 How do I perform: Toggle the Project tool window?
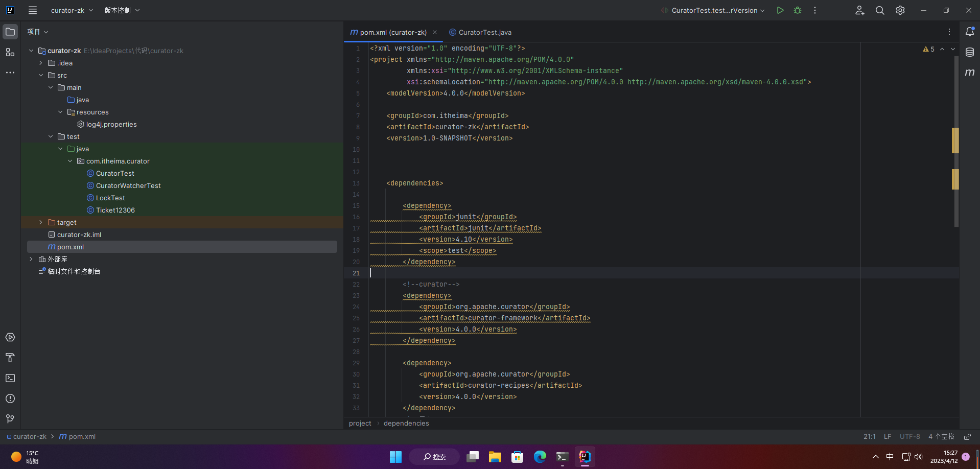[10, 32]
